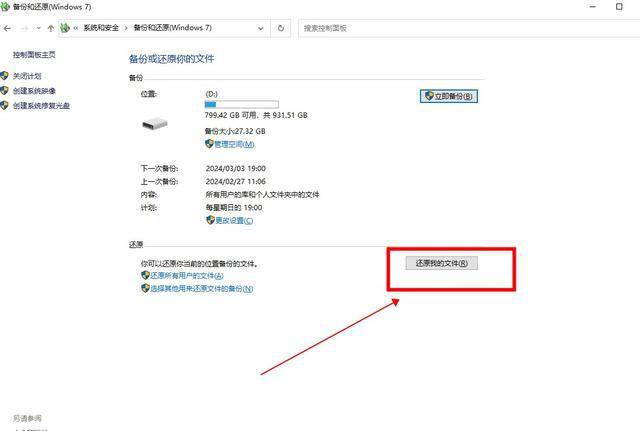Click 关闭计划 in the sidebar
Viewport: 640px width, 431px height.
[27, 76]
